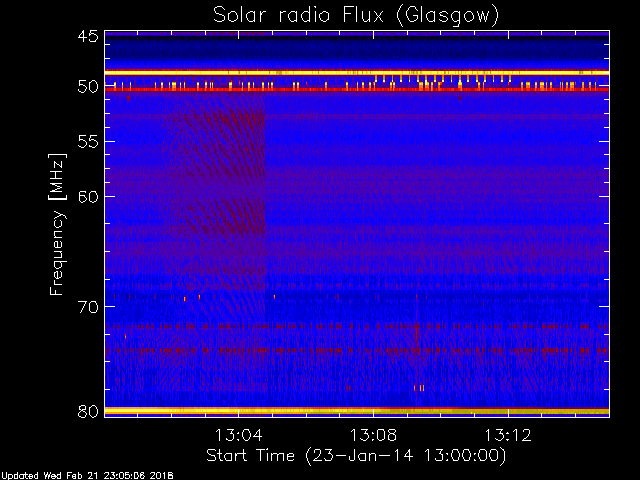
Task: Click the 13:04 time axis label
Action: (x=239, y=435)
